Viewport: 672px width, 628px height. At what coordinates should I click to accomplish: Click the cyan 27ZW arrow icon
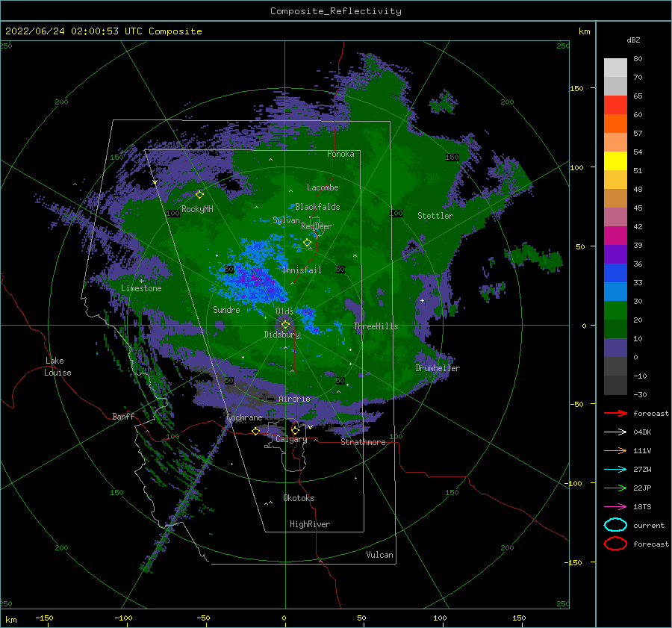615,470
